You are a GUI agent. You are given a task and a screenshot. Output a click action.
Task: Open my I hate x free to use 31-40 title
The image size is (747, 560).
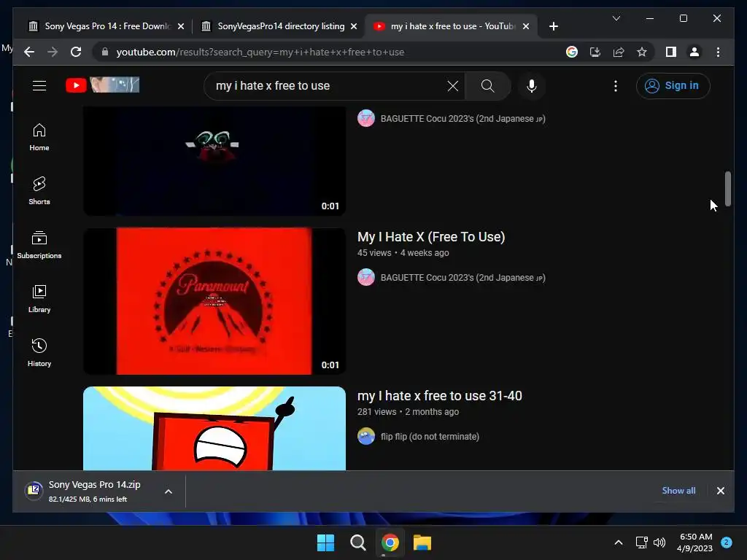click(440, 396)
